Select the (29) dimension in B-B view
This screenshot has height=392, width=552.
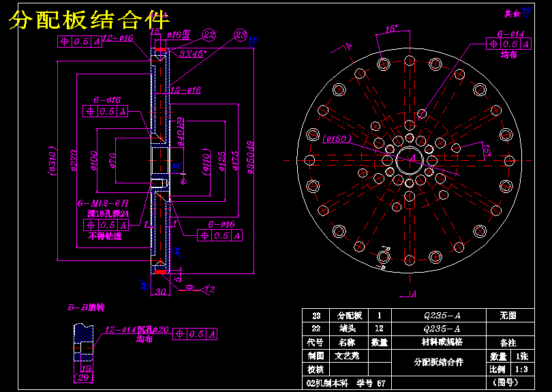[x=83, y=378]
